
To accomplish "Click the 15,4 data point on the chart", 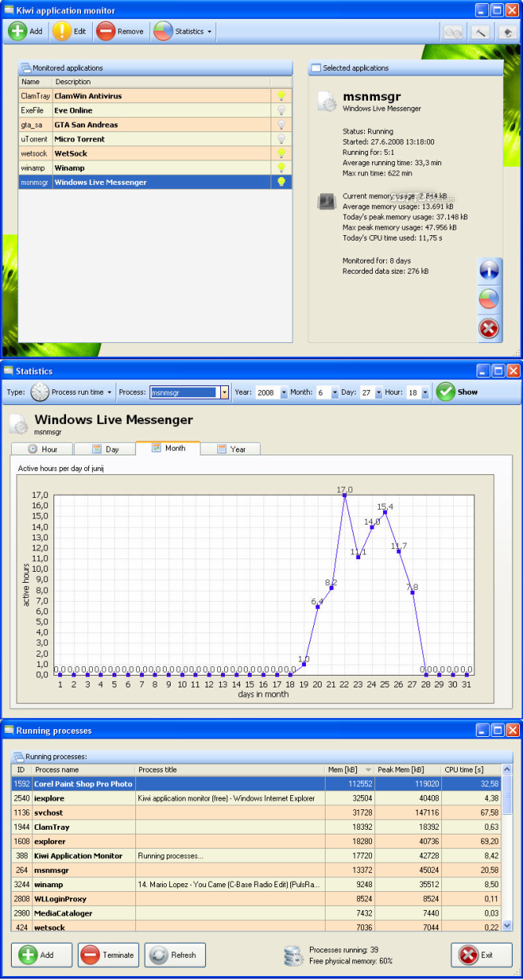I will (385, 512).
